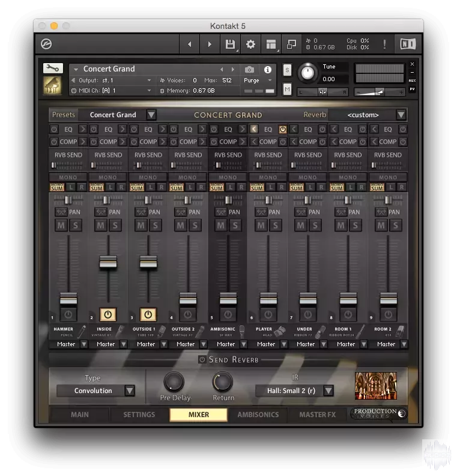Image resolution: width=457 pixels, height=476 pixels.
Task: Toggle the AUX sends panel
Action: [x=412, y=81]
